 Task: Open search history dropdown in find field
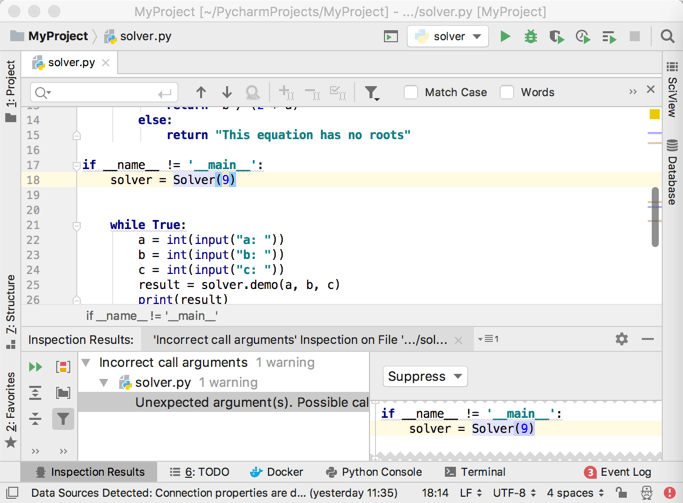pyautogui.click(x=43, y=93)
